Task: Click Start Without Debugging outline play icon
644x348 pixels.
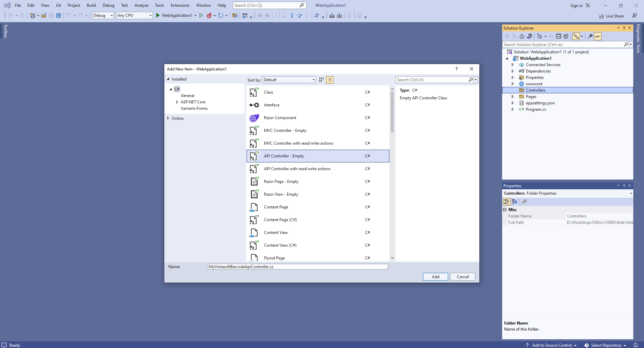Action: point(201,15)
